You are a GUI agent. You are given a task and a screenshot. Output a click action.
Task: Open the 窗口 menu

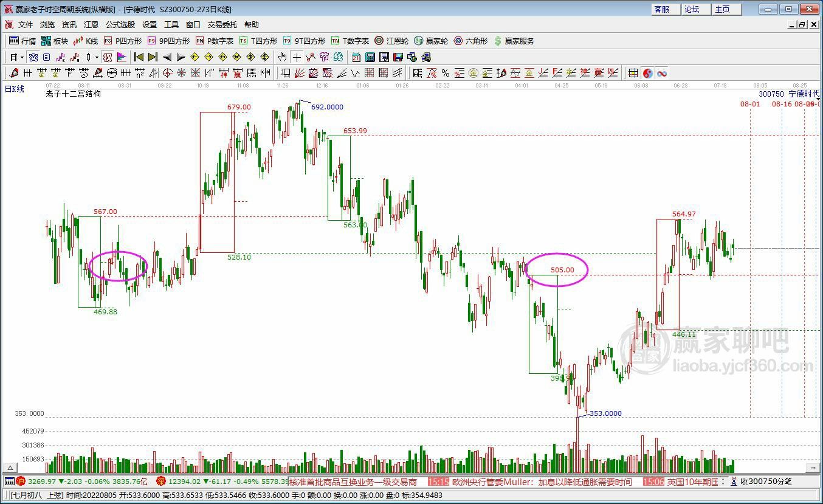(193, 25)
